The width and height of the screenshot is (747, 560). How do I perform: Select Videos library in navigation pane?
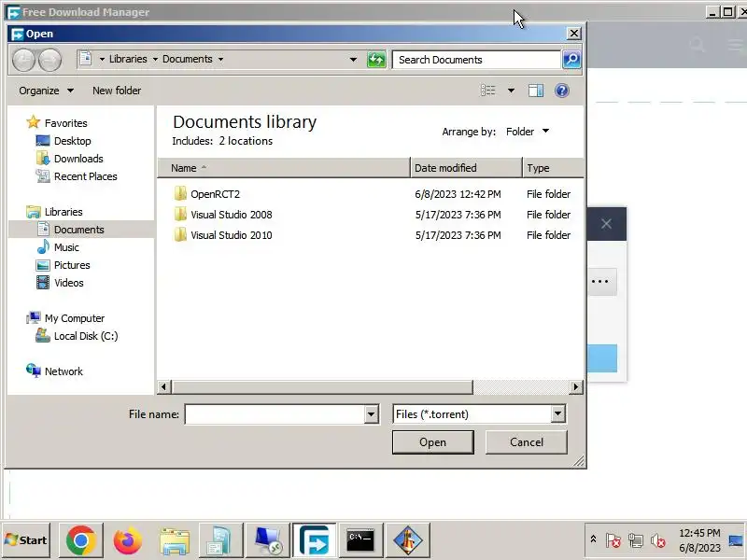[x=68, y=283]
